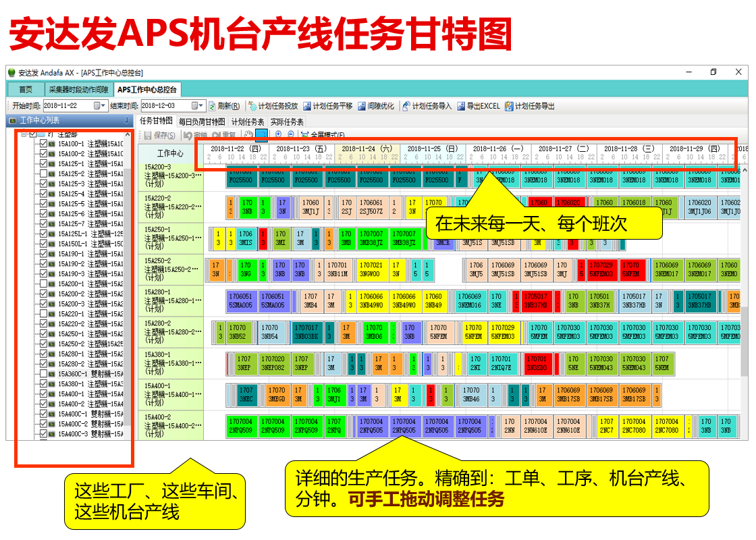Viewport: 756px width, 540px height.
Task: Check the 15A125-2 machine checkbox
Action: pyautogui.click(x=44, y=173)
